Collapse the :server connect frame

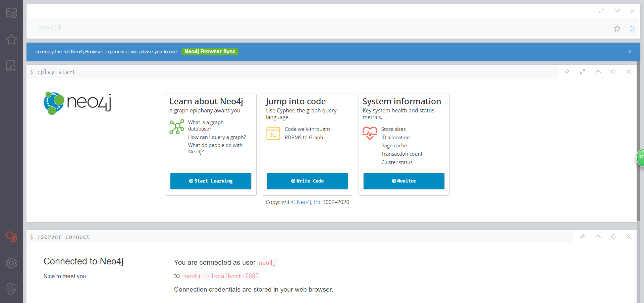point(598,237)
